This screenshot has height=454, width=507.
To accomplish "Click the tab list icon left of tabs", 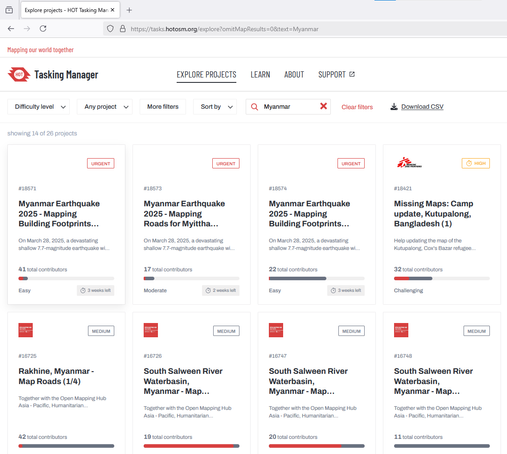I will pyautogui.click(x=9, y=10).
